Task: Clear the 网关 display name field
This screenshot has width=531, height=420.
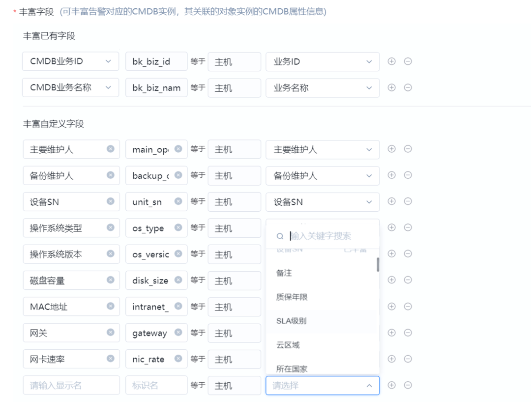Action: click(111, 333)
